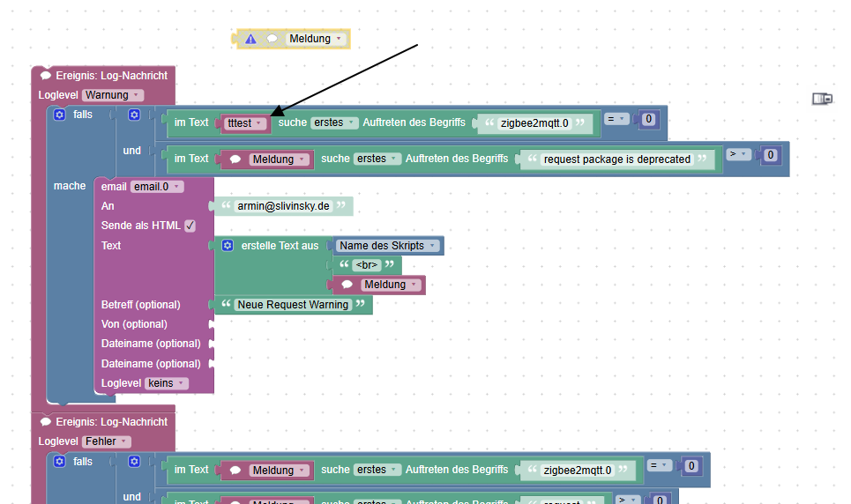851x504 pixels.
Task: Open the Loglevel Warnung dropdown
Action: (x=113, y=95)
